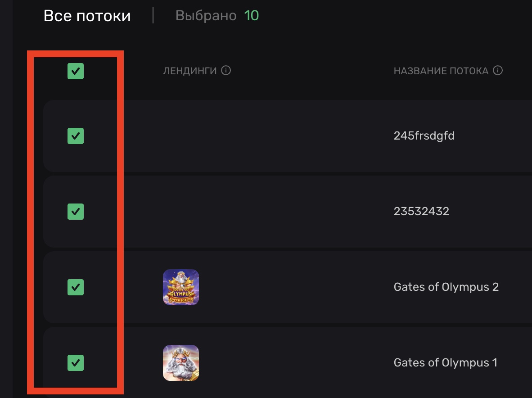Open the Gates of Olympus 1 stream name

446,363
